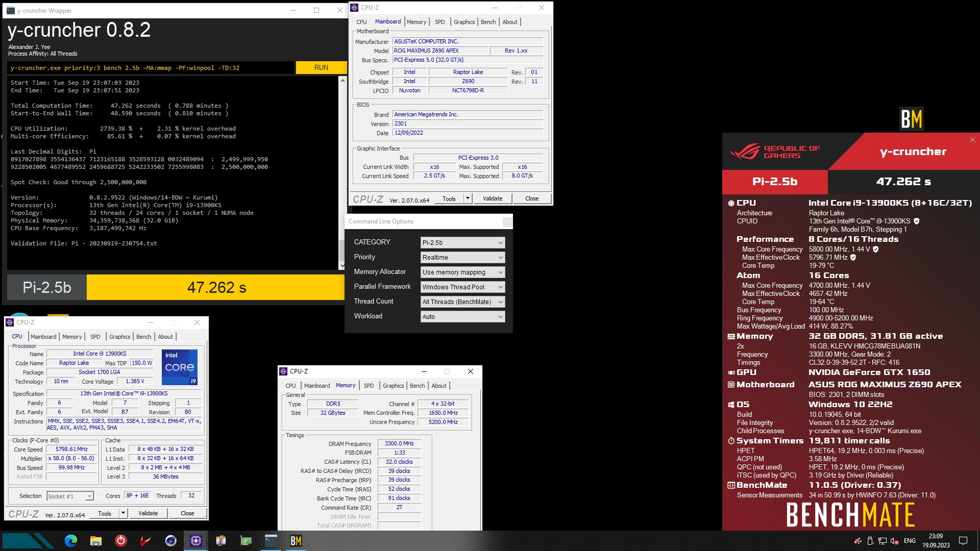Viewport: 980px width, 551px height.
Task: Click Close in Mainboard CPU-Z window
Action: 532,199
